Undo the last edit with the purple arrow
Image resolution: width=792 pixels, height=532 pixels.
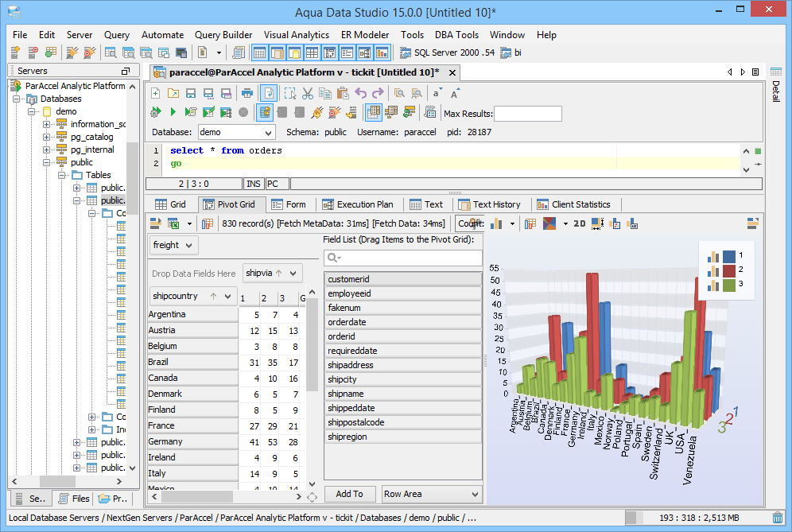[x=361, y=93]
